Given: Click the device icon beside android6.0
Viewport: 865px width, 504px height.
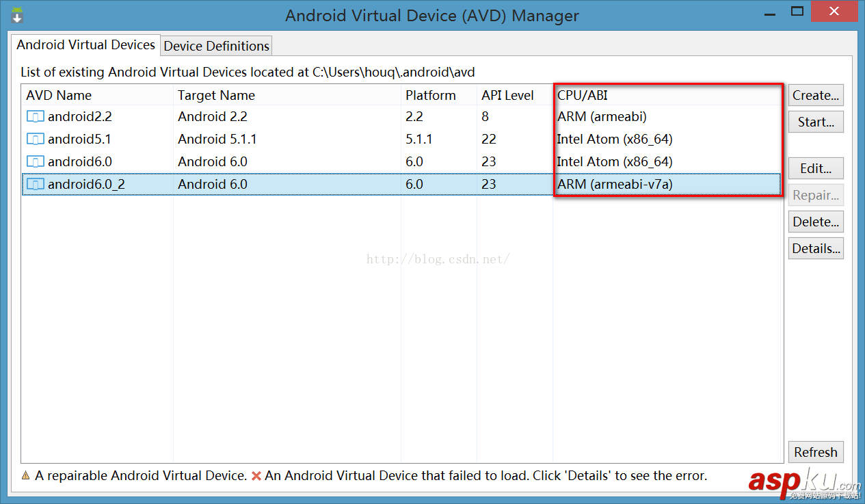Looking at the screenshot, I should coord(35,161).
